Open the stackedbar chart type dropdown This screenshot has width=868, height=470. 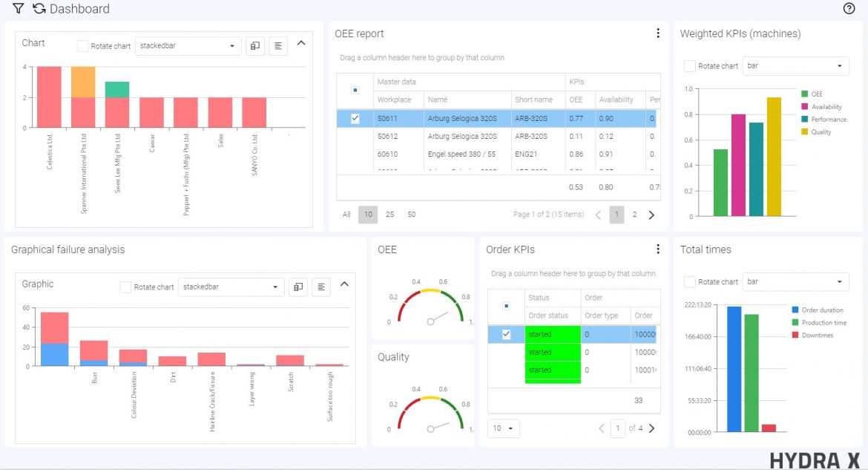(x=188, y=45)
